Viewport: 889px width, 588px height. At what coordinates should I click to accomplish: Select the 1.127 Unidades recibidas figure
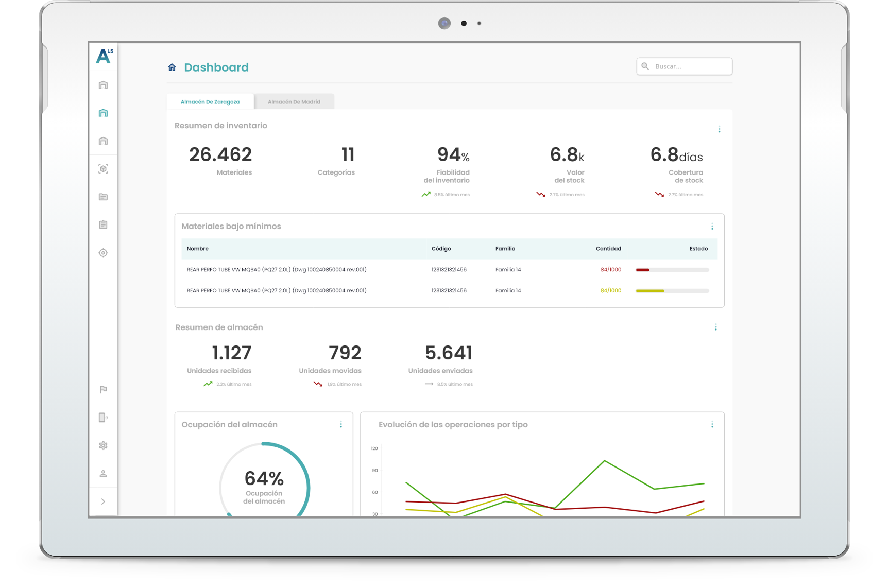click(232, 353)
